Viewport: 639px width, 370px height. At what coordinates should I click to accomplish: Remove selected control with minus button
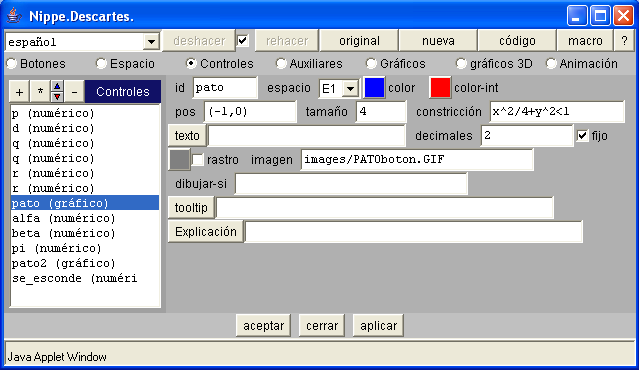[74, 92]
